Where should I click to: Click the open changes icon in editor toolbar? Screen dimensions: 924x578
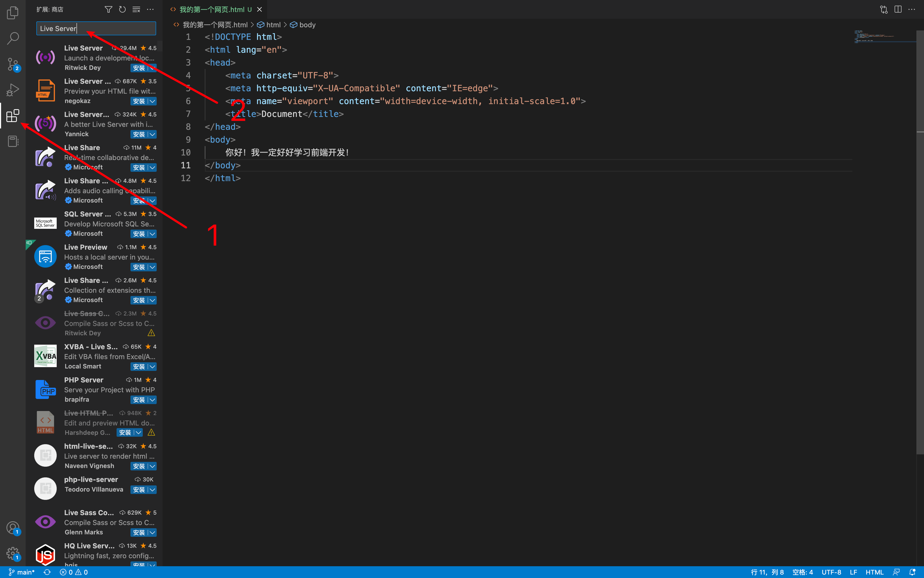coord(884,9)
